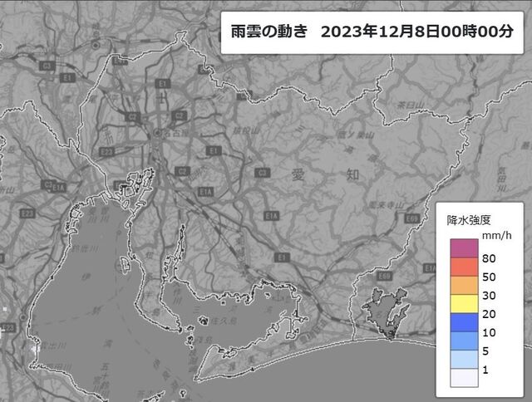532x402 pixels.
Task: Click the legend value 10
Action: click(x=489, y=332)
